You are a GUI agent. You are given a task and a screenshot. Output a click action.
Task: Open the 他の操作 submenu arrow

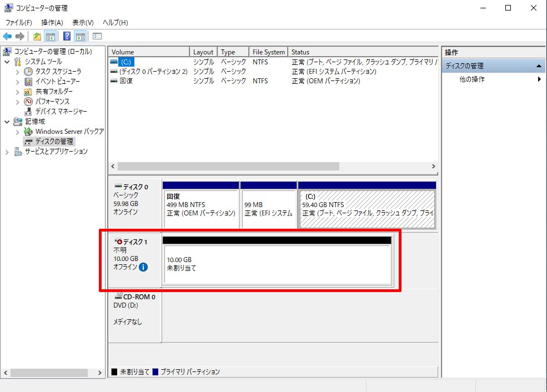click(x=538, y=79)
